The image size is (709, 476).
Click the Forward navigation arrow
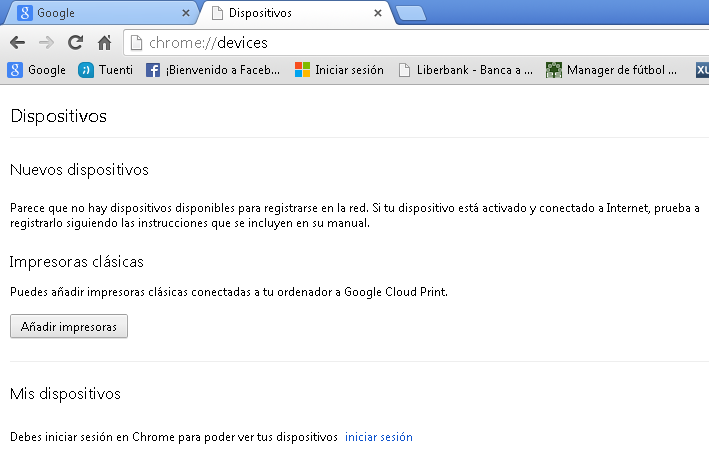46,43
